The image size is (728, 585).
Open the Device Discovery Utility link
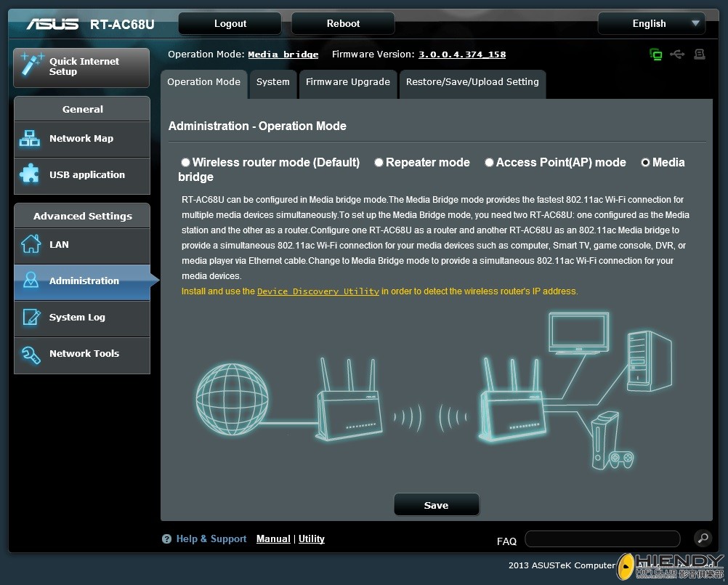click(x=318, y=291)
